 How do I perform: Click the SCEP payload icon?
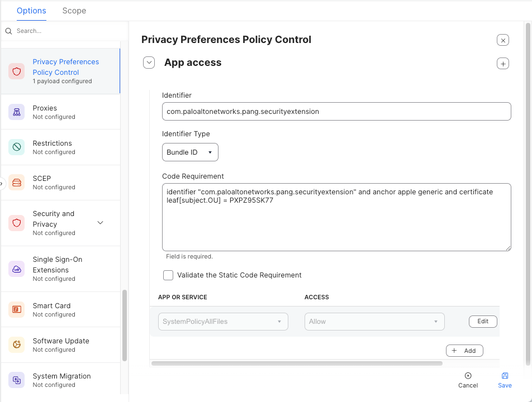tap(16, 183)
